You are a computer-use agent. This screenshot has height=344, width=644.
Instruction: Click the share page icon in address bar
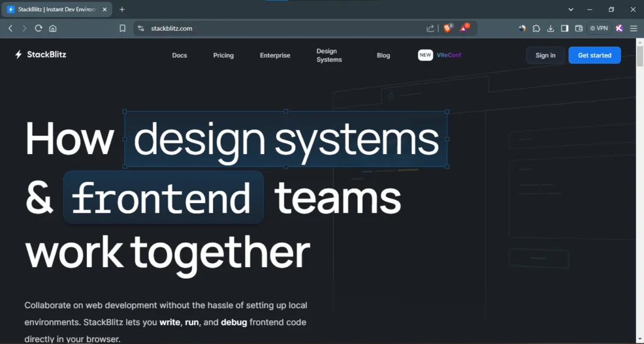[430, 28]
